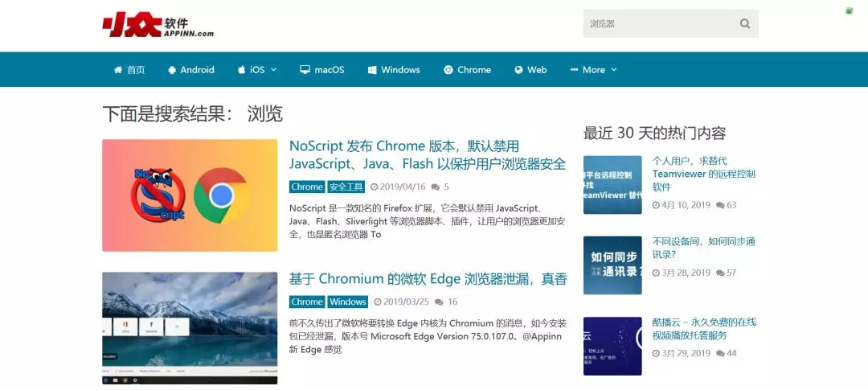
Task: Click Chrome tag under Edge article
Action: point(307,302)
